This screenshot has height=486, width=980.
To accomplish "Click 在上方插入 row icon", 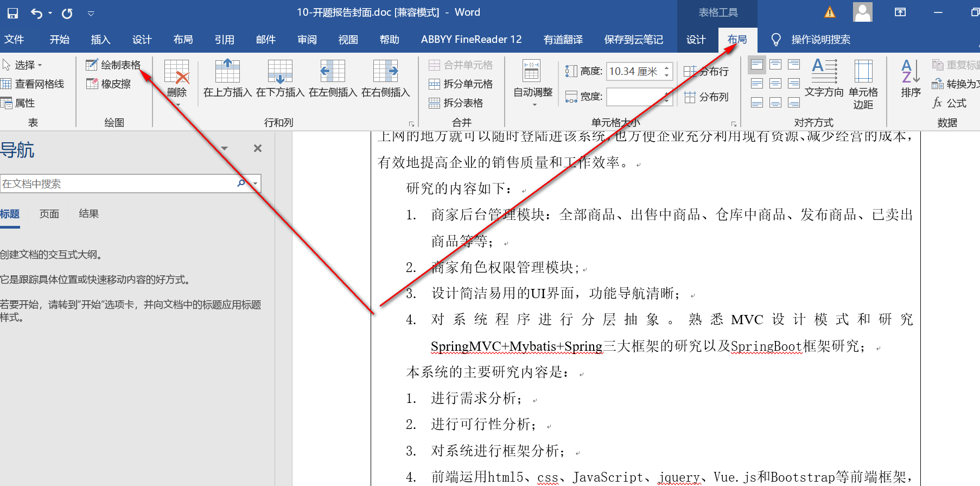I will click(227, 71).
